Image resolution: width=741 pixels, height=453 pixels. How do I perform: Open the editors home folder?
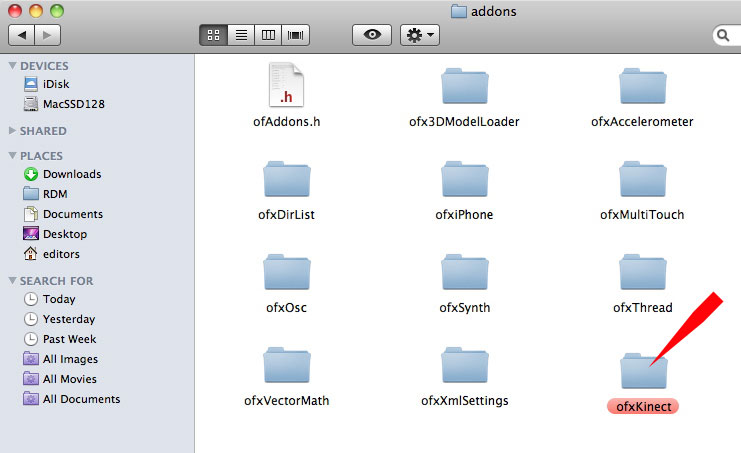pos(51,254)
